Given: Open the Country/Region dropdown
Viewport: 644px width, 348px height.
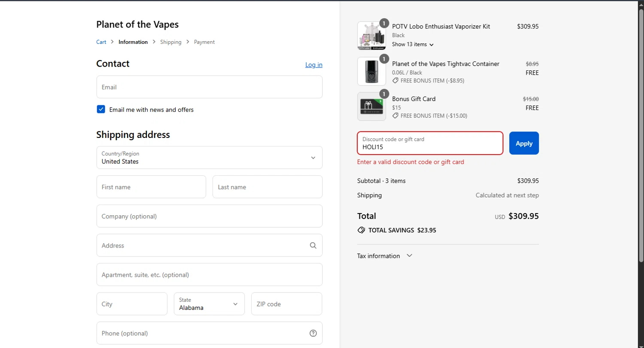Looking at the screenshot, I should point(210,158).
